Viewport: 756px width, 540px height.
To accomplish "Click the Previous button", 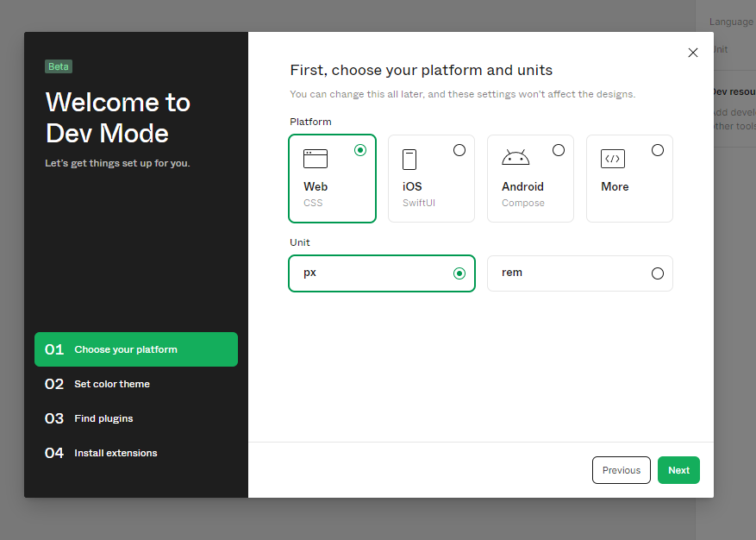I will point(621,470).
